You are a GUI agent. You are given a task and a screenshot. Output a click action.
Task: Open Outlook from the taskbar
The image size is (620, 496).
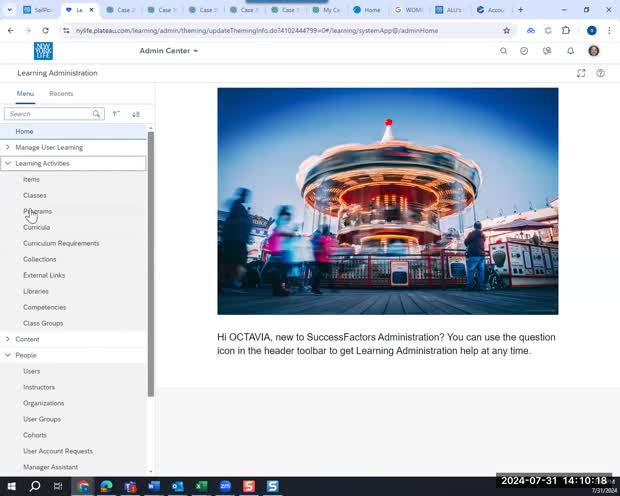click(178, 486)
